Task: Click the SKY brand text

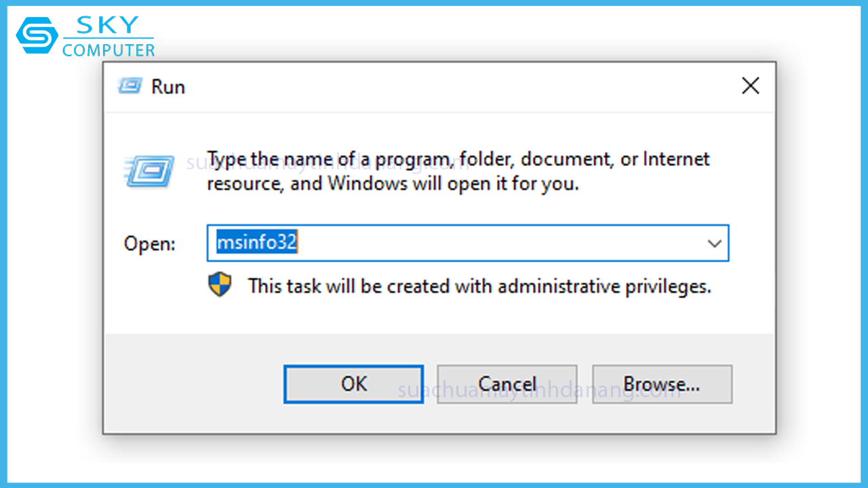Action: tap(107, 26)
